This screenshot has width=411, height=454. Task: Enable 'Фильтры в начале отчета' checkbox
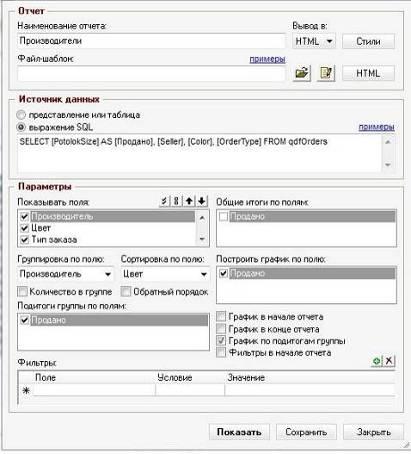pyautogui.click(x=221, y=353)
